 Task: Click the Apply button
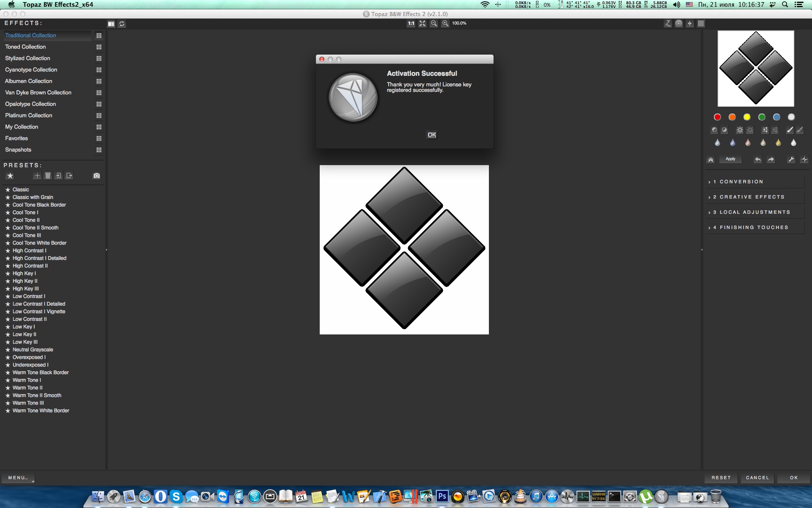[730, 159]
